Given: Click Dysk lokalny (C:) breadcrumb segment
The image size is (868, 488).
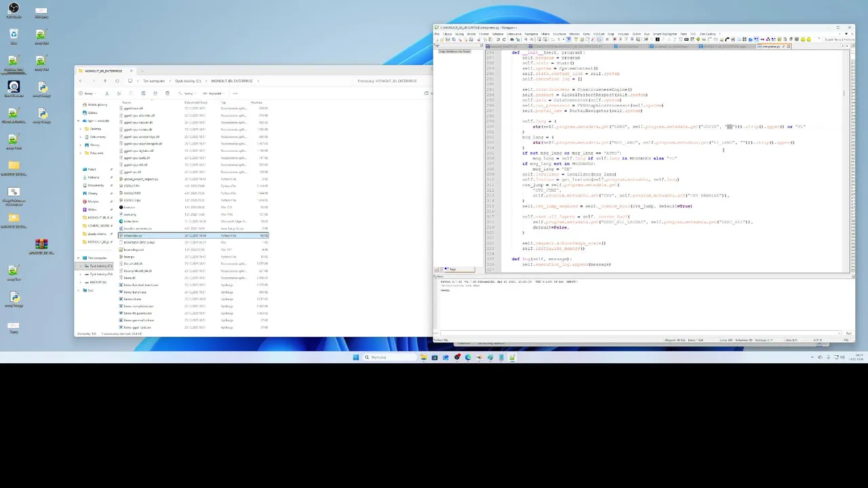Looking at the screenshot, I should 188,81.
